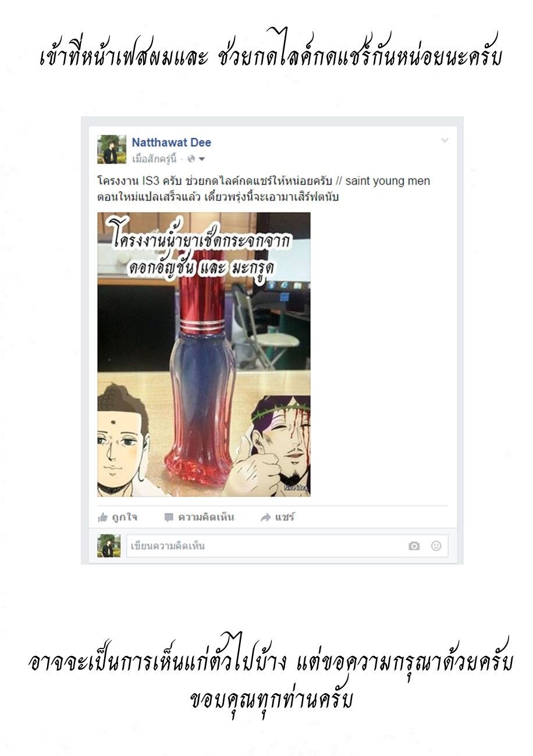This screenshot has width=533, height=756.
Task: Open the posted bottle project photo
Action: [204, 354]
